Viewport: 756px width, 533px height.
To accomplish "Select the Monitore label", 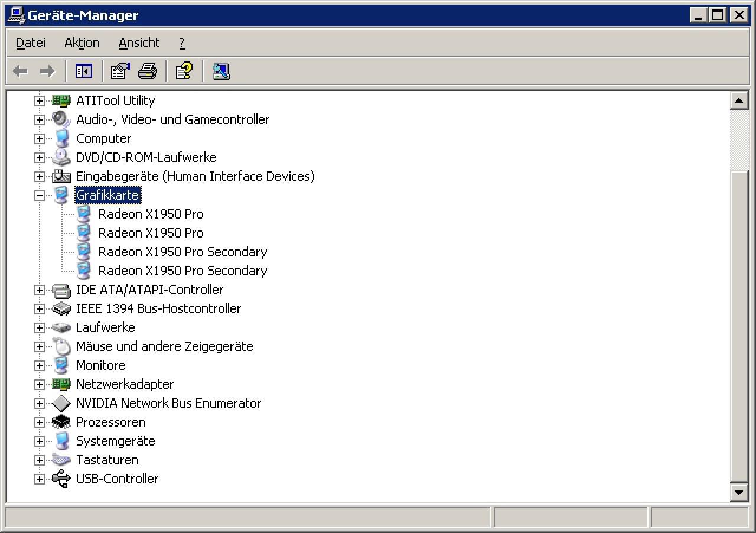I will [x=100, y=365].
